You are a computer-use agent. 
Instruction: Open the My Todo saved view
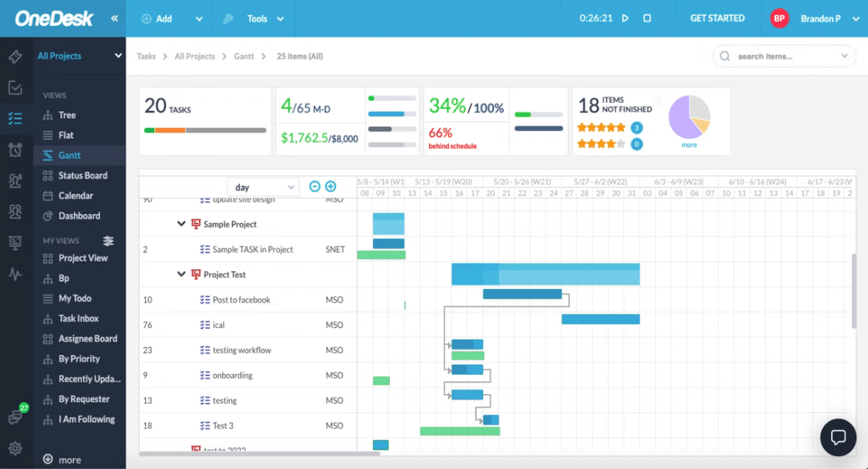click(x=75, y=298)
